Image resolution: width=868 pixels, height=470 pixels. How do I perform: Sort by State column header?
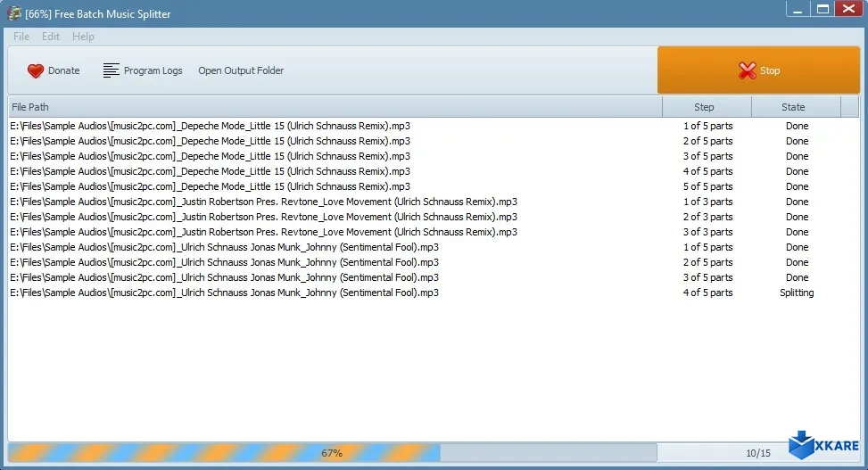pos(796,107)
